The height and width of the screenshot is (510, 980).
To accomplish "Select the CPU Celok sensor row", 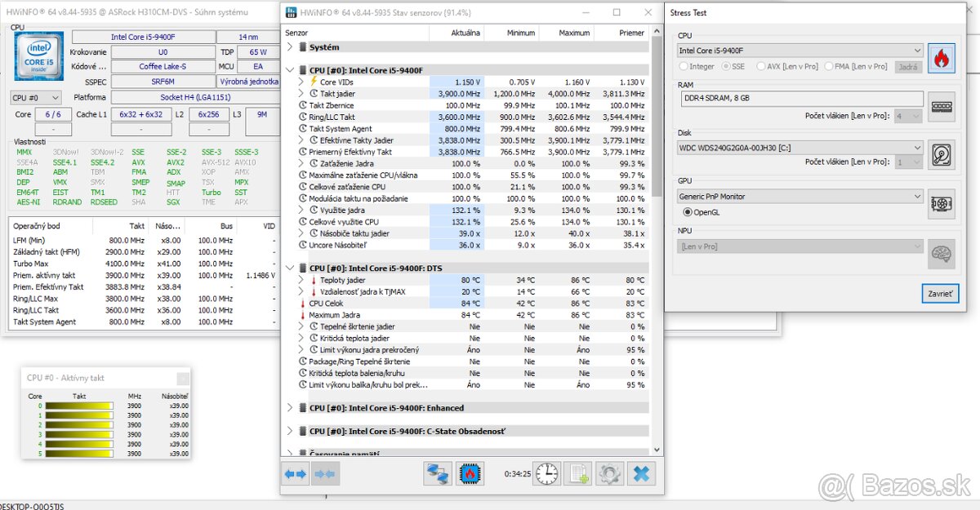I will click(x=465, y=304).
